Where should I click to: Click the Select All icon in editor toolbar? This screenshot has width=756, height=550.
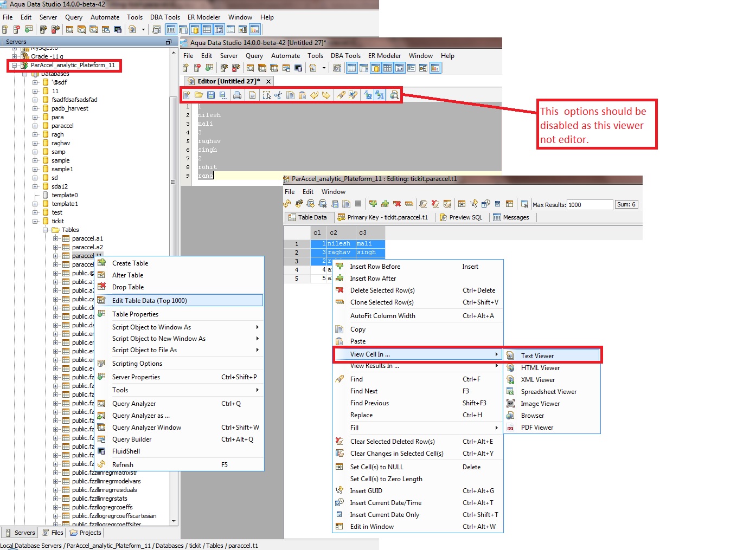(x=266, y=95)
